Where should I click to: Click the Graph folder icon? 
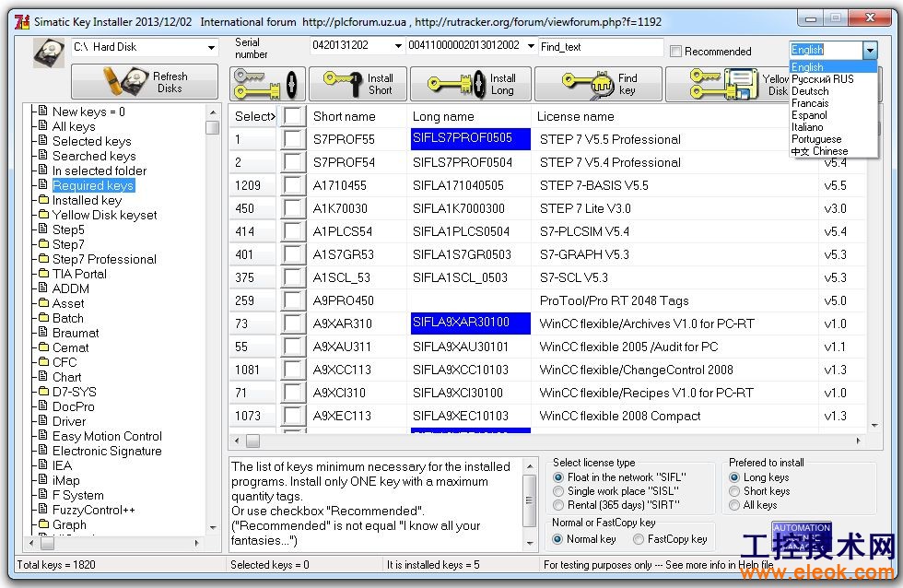pyautogui.click(x=43, y=524)
